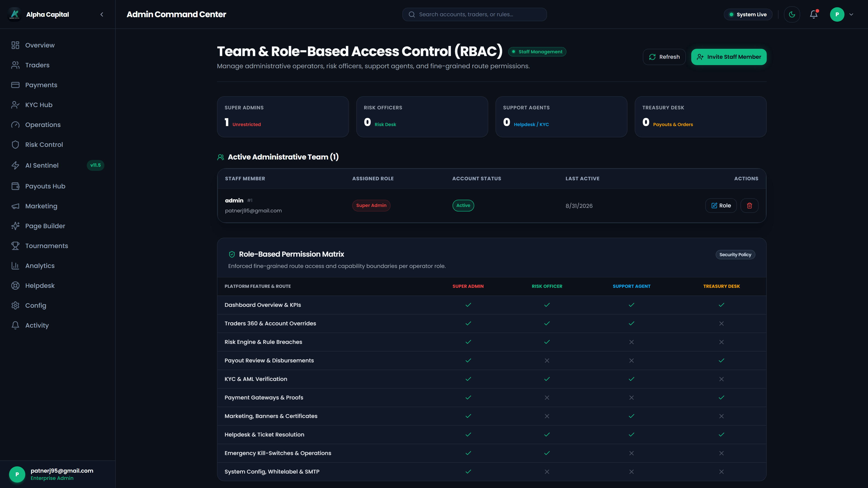Click the Invite Staff Member button
This screenshot has height=488, width=868.
(729, 57)
